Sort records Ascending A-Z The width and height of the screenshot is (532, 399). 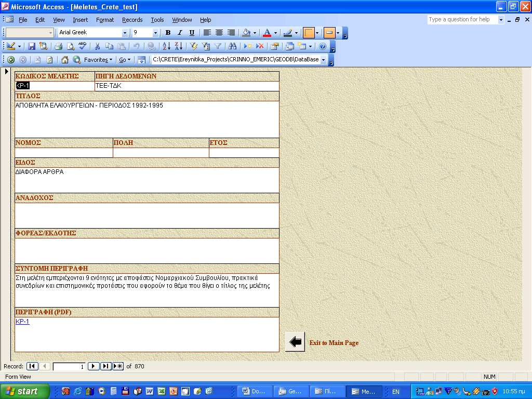tap(166, 46)
